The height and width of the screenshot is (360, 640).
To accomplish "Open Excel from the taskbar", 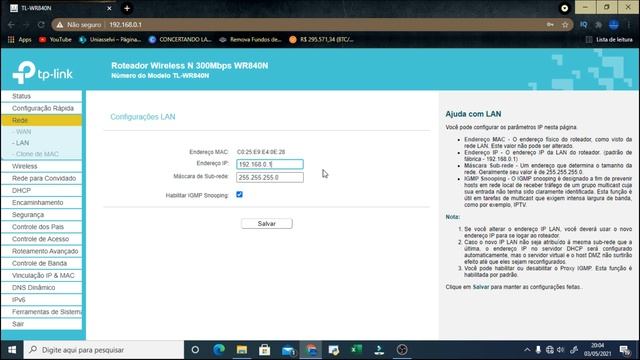I will pos(356,350).
